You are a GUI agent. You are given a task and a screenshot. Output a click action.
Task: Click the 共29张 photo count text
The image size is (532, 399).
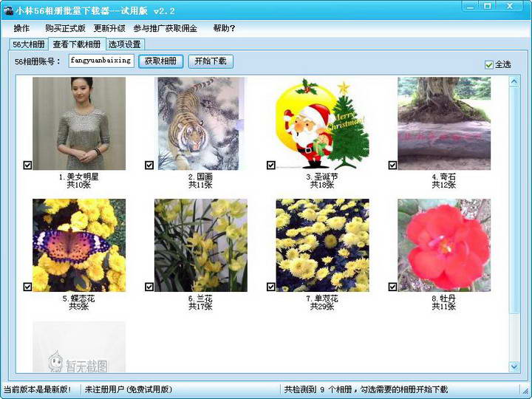coord(322,307)
